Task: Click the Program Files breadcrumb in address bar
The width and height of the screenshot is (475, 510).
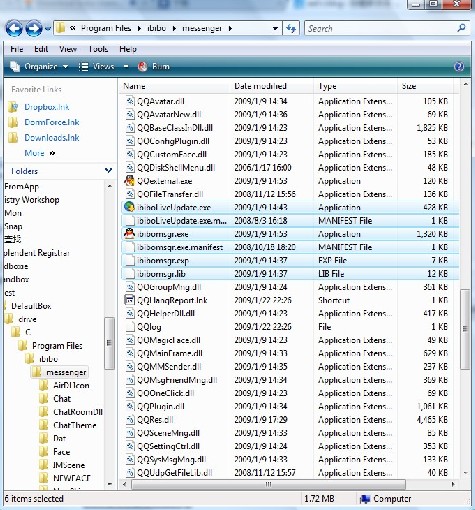Action: (x=106, y=29)
